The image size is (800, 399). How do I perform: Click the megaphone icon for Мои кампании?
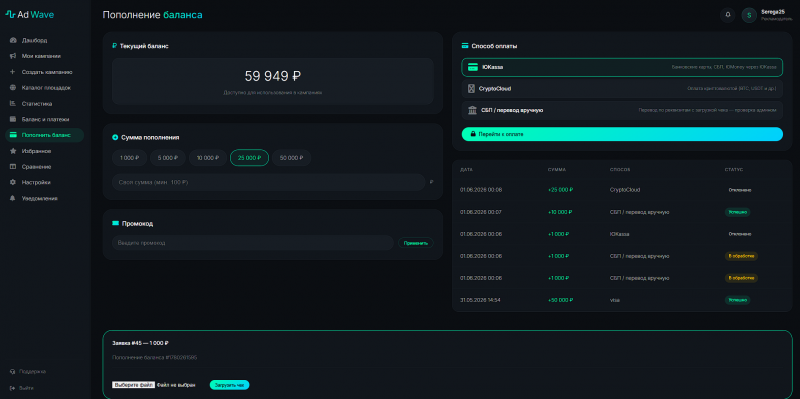pos(13,56)
